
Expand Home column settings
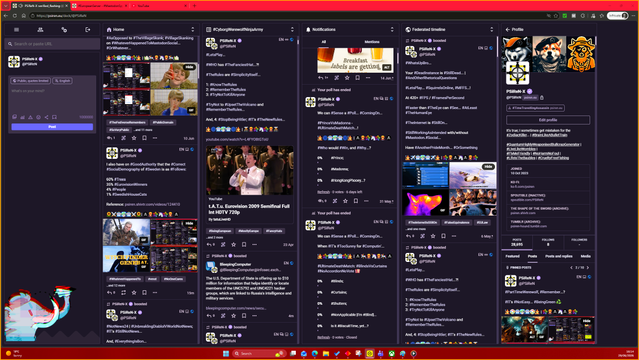click(193, 30)
